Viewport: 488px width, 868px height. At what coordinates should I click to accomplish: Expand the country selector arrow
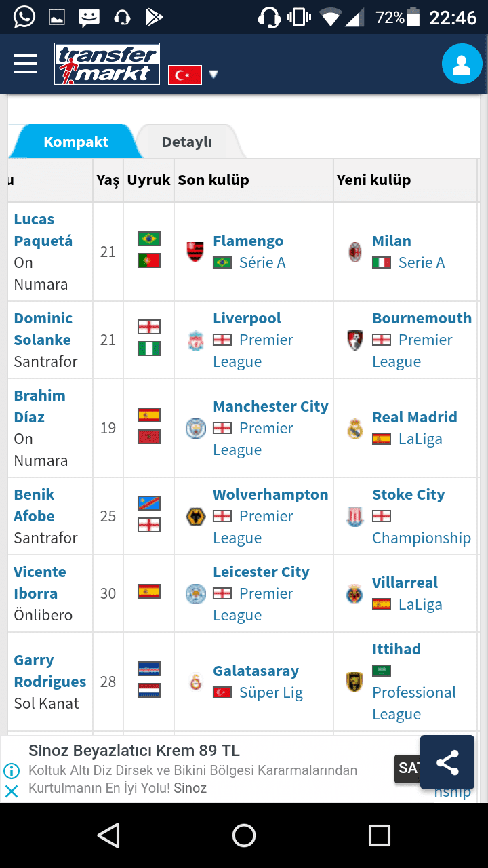tap(213, 75)
